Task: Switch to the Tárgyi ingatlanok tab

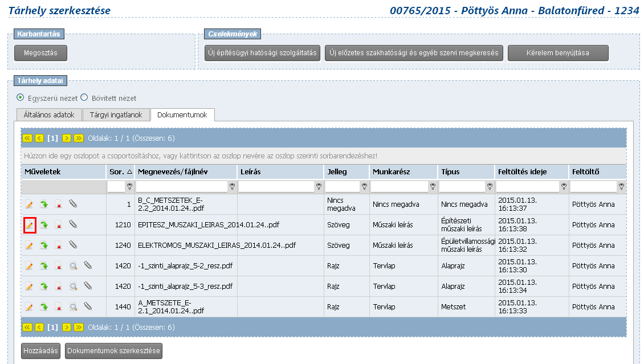Action: coord(116,115)
